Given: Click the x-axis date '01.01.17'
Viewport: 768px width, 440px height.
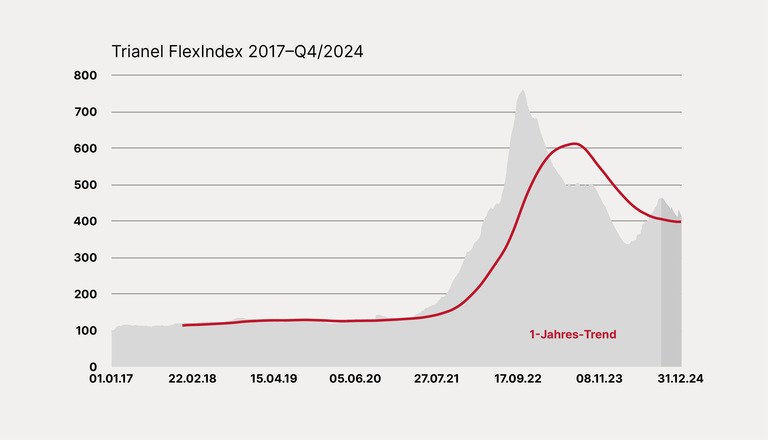Looking at the screenshot, I should pyautogui.click(x=111, y=379).
